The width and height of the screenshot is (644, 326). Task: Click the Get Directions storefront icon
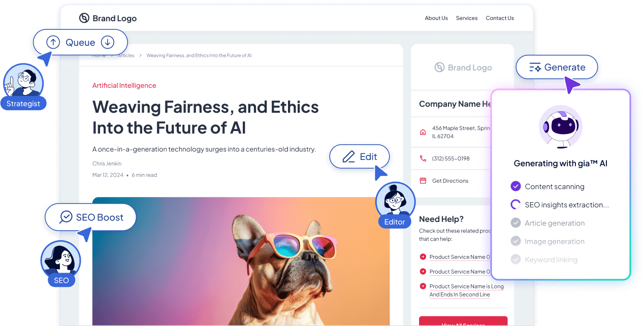(423, 181)
